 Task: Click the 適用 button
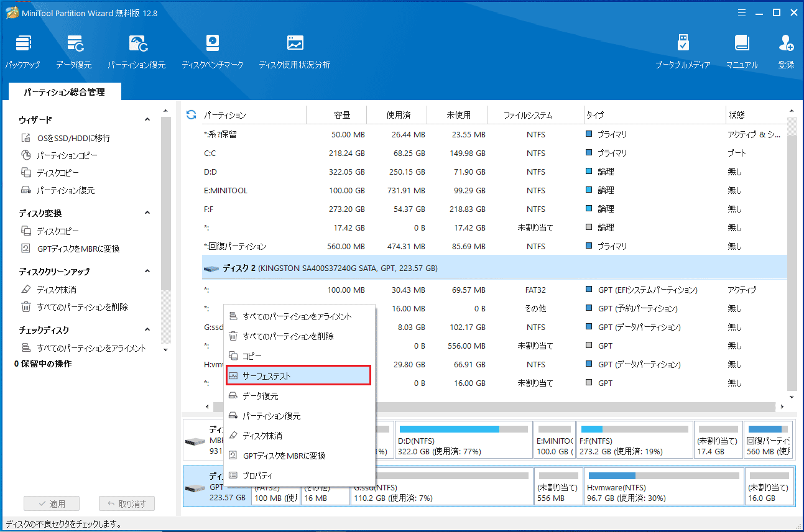52,503
